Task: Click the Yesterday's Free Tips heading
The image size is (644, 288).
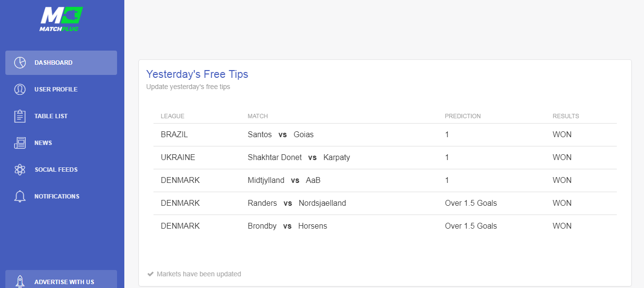Action: (x=197, y=74)
